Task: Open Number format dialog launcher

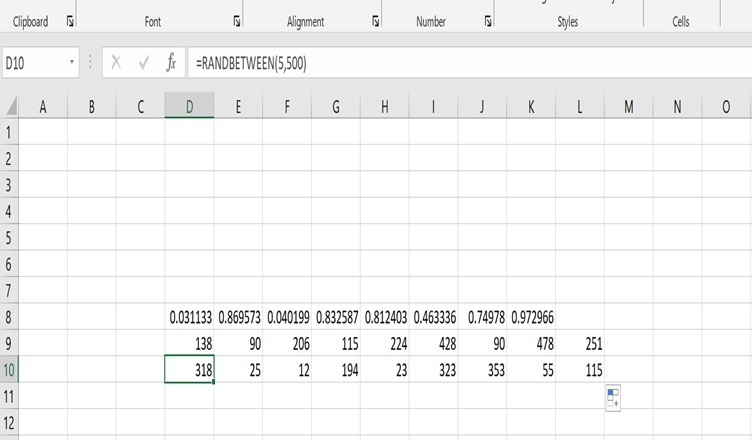Action: [488, 22]
